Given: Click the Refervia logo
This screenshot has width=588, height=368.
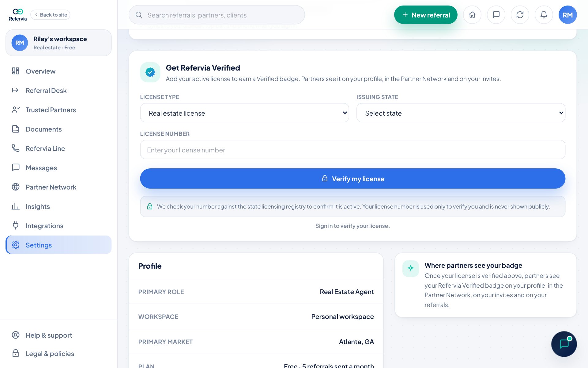Looking at the screenshot, I should pos(18,15).
